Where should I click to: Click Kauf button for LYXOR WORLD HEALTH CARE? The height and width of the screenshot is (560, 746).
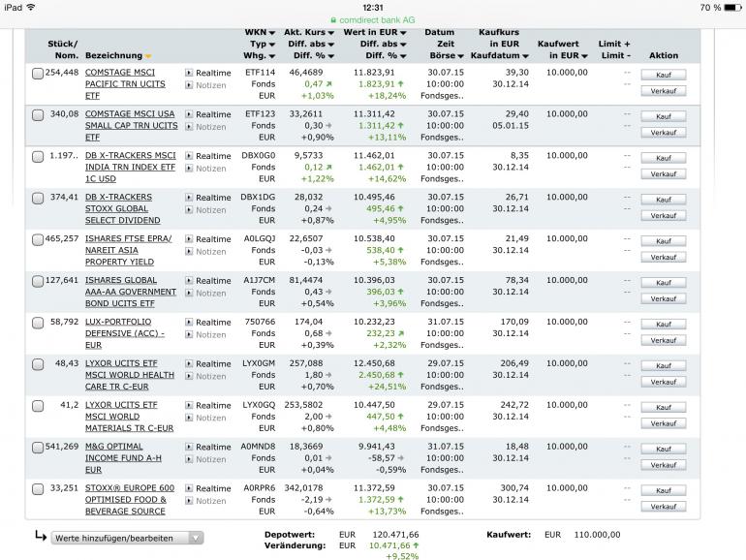tap(664, 366)
